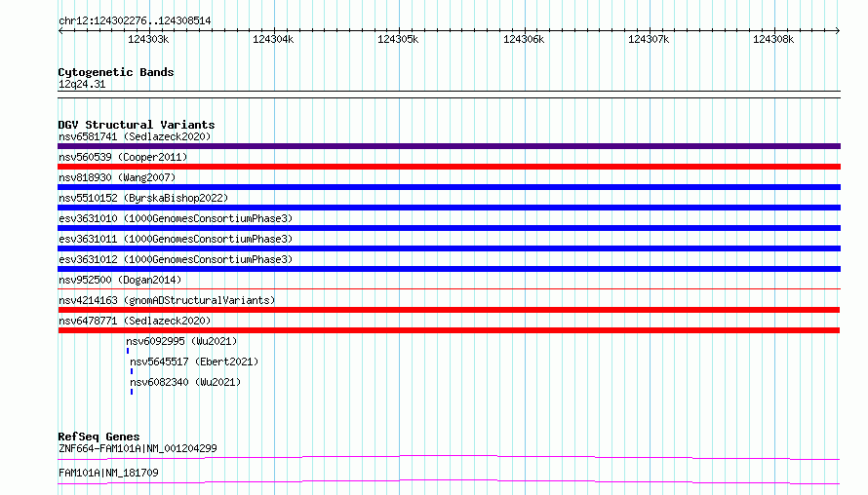Select nsv6092995 (Wu2021) label

click(x=181, y=341)
